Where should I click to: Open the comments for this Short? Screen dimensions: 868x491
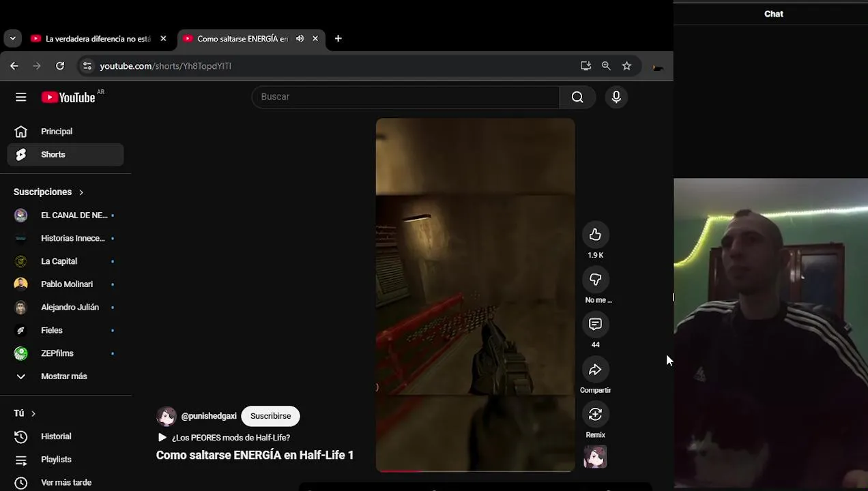(x=595, y=325)
